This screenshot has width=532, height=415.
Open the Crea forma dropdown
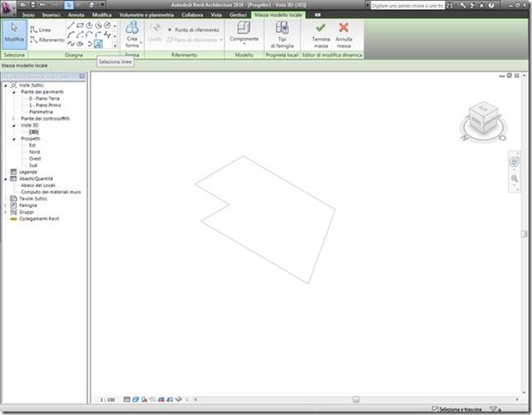point(132,35)
